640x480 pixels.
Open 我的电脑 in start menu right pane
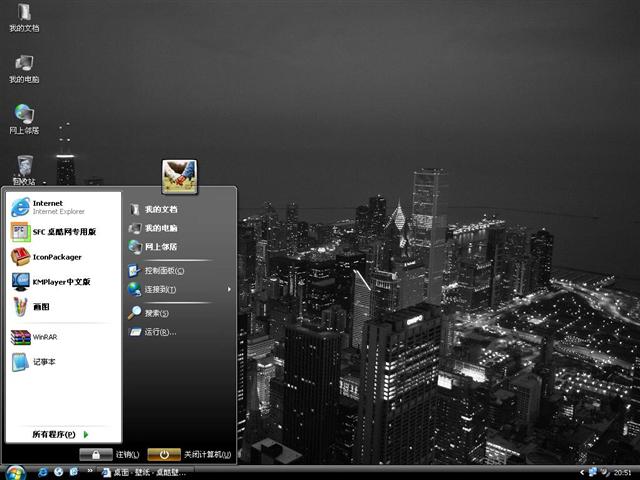click(153, 228)
